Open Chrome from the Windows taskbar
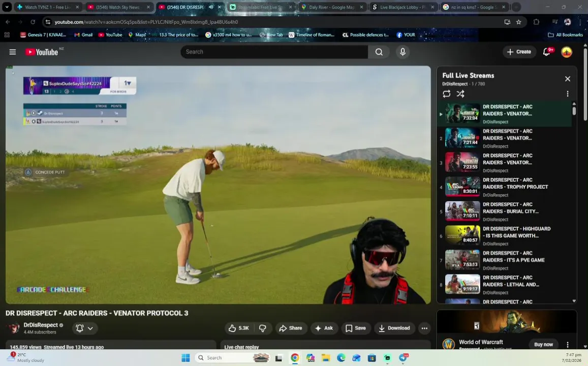Viewport: 588px width, 366px height. [x=295, y=358]
